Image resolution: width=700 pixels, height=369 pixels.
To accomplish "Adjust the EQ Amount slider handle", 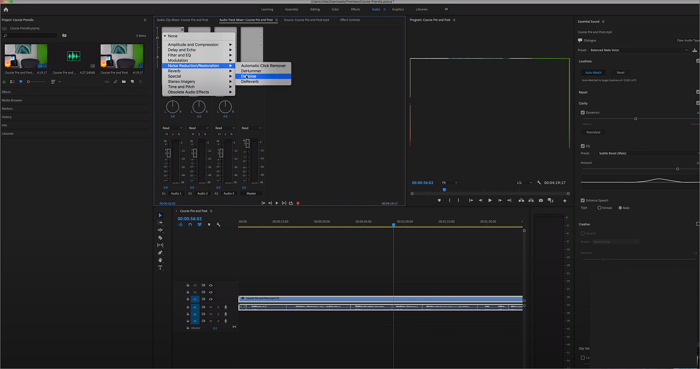I will (x=678, y=169).
